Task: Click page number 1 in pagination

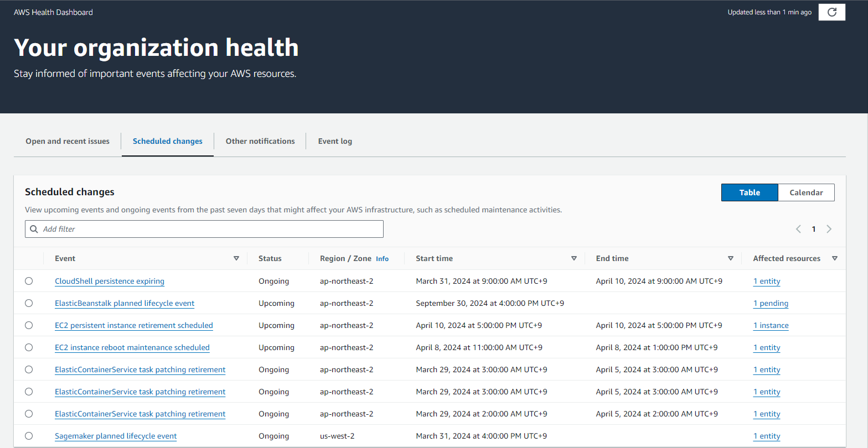Action: pos(813,229)
